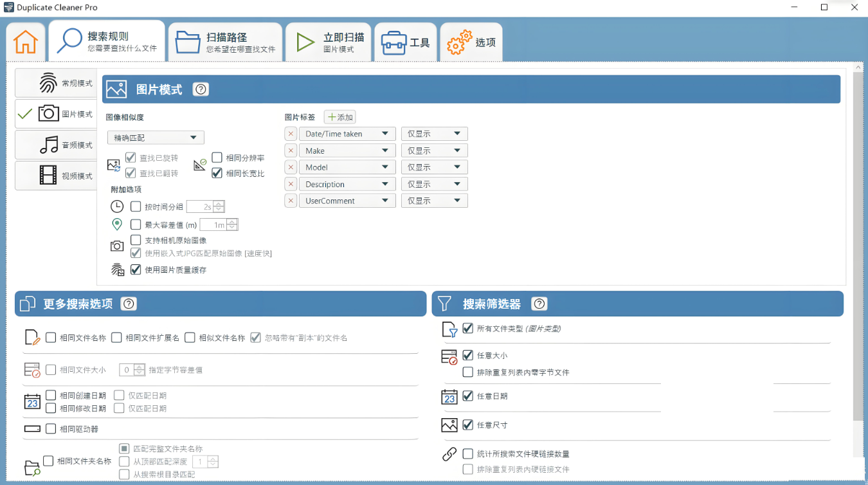Click the camera icon beside 支持相机原始图像

pyautogui.click(x=117, y=246)
